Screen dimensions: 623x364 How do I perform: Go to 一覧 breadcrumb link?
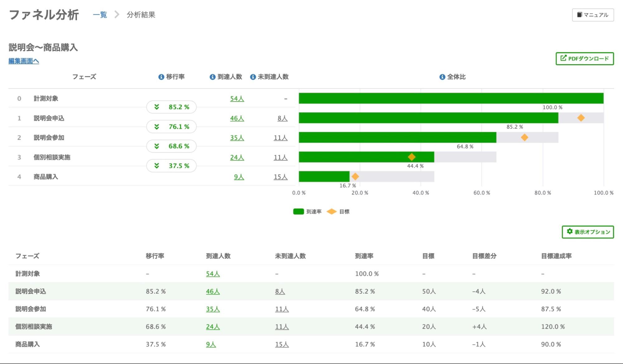coord(100,15)
